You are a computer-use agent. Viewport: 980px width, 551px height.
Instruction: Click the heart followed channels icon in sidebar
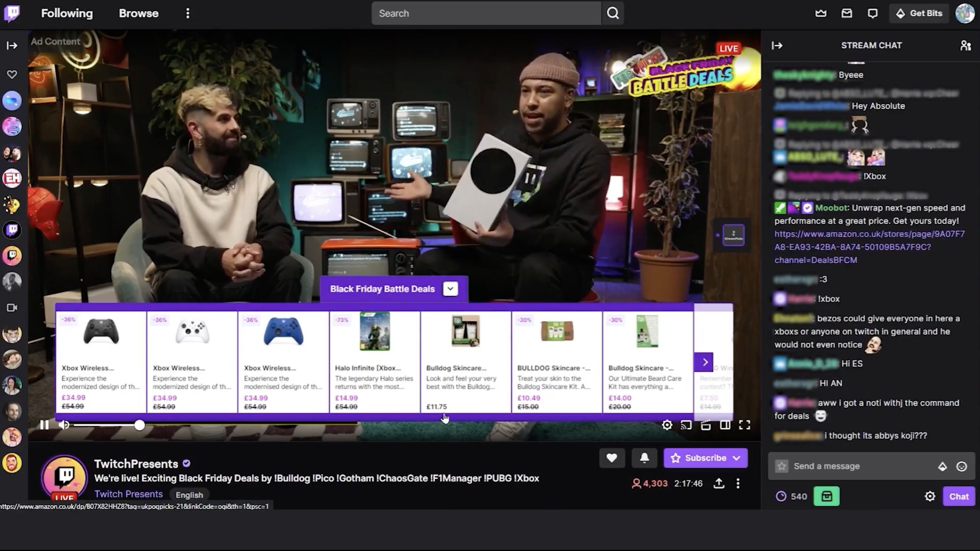12,74
